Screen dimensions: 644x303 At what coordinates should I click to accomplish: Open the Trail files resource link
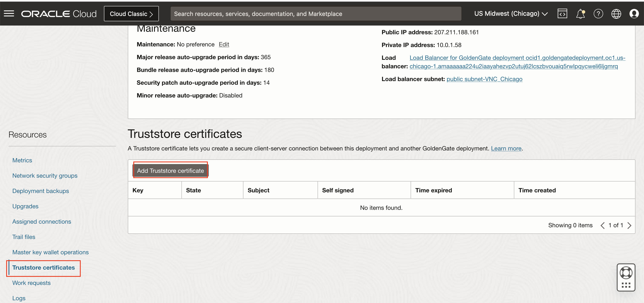24,237
